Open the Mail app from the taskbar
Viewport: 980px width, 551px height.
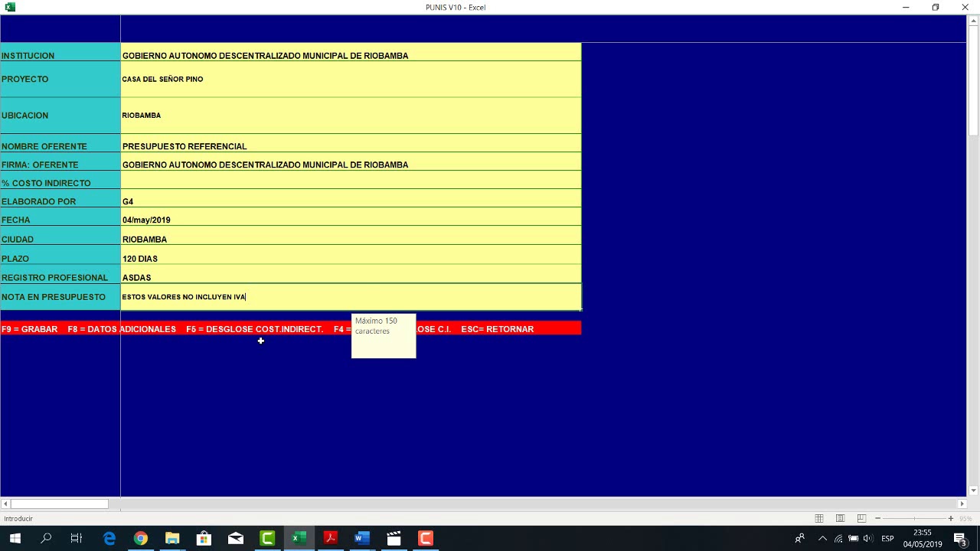point(236,538)
